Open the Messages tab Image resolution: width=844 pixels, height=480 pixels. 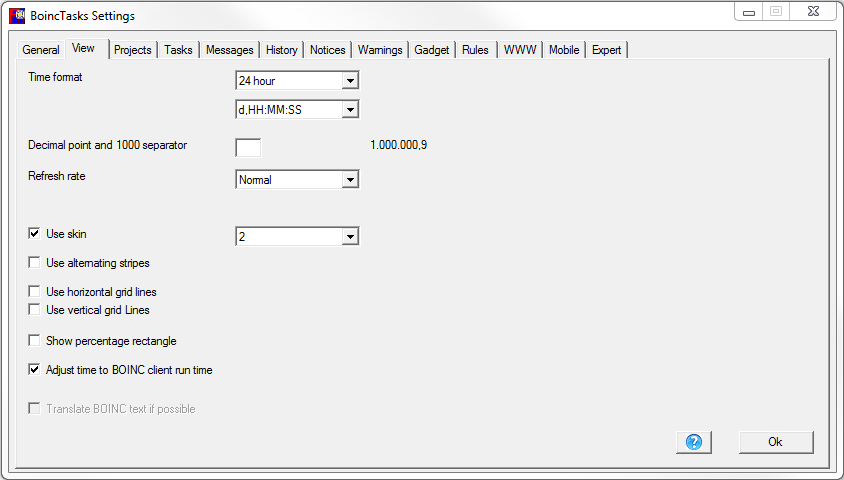(230, 50)
